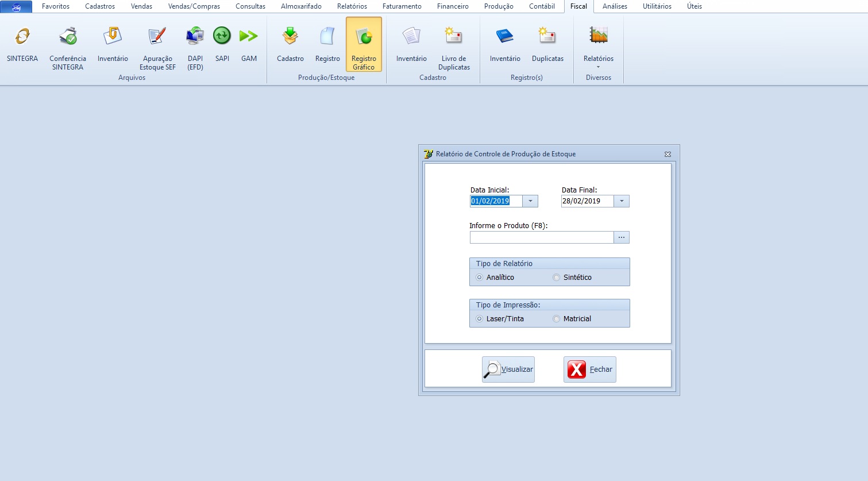Choose Matricial as print type
868x481 pixels.
[556, 319]
